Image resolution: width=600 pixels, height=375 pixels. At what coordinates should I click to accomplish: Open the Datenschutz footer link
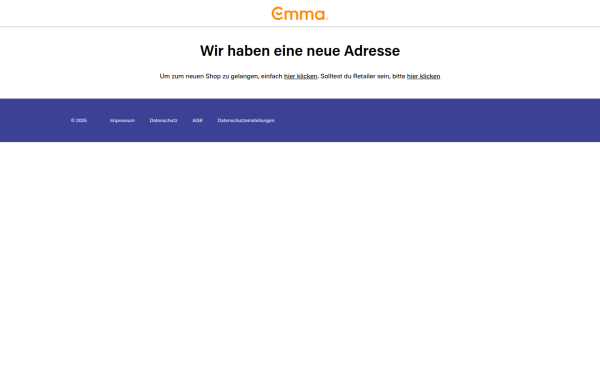(163, 120)
